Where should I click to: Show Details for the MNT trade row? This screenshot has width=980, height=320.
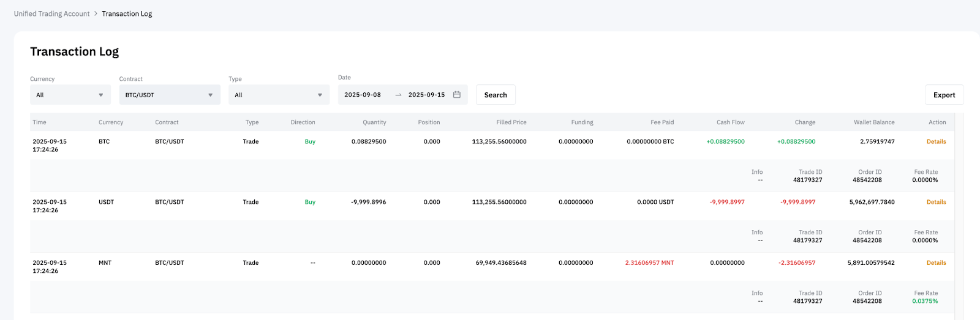point(936,262)
